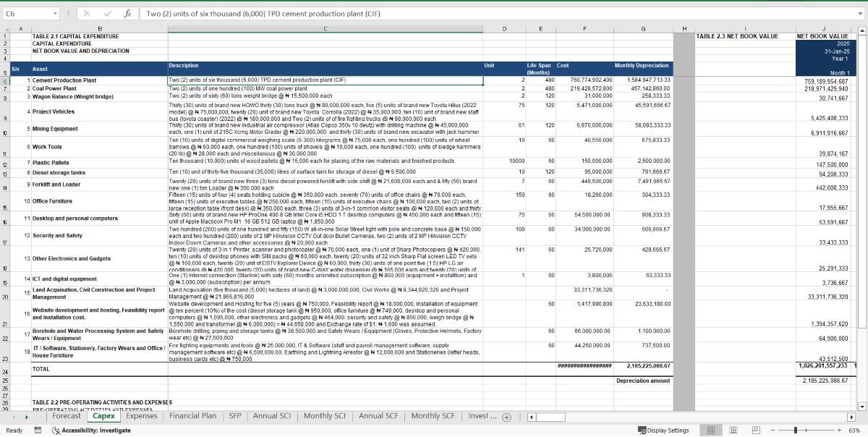The width and height of the screenshot is (868, 437).
Task: Click the Cancel entry X icon
Action: [86, 14]
